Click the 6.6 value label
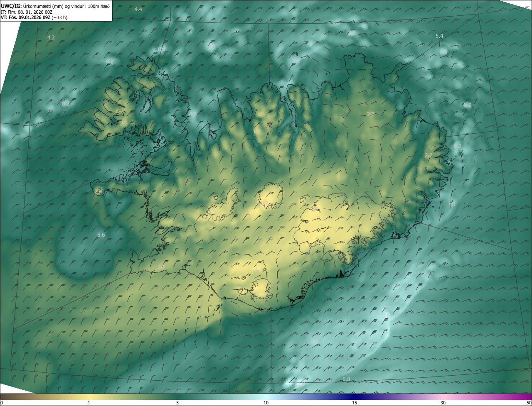532x406 pixels. click(x=101, y=235)
